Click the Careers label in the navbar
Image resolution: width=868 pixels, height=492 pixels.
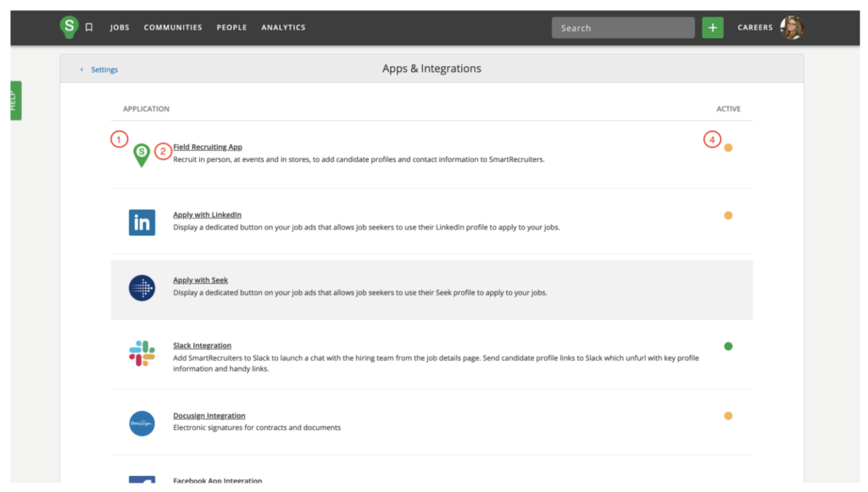[x=755, y=28]
